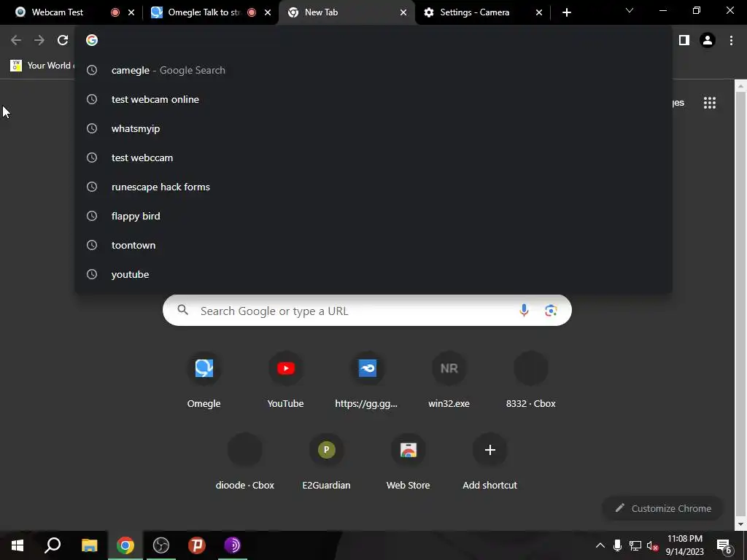This screenshot has height=560, width=747.
Task: Open the Chrome profile avatar
Action: coord(708,41)
